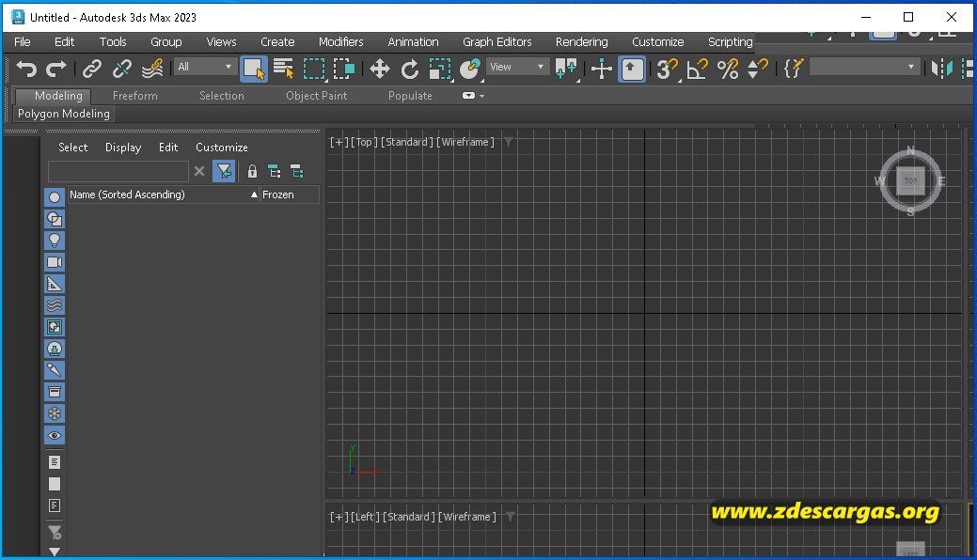
Task: Toggle Window/Crossing selection mode
Action: pyautogui.click(x=344, y=69)
